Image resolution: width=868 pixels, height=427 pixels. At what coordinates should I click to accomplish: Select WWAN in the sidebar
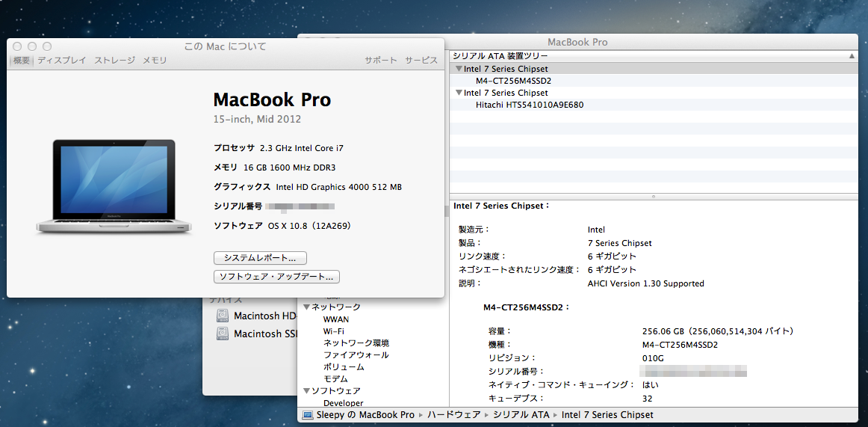pos(336,319)
